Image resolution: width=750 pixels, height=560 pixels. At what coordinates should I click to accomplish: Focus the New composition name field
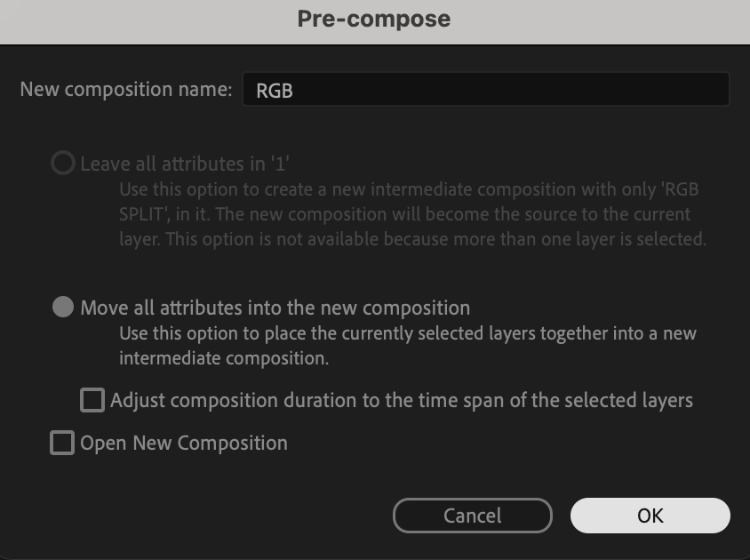[x=484, y=90]
